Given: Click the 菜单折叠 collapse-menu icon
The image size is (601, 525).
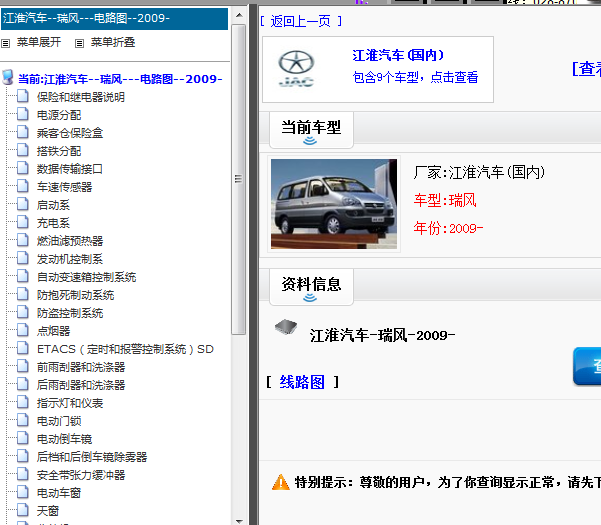Looking at the screenshot, I should pos(79,43).
